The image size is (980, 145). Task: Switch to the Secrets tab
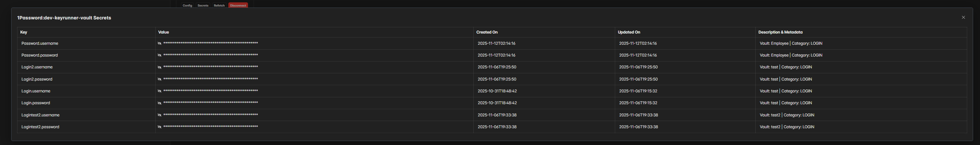(203, 5)
